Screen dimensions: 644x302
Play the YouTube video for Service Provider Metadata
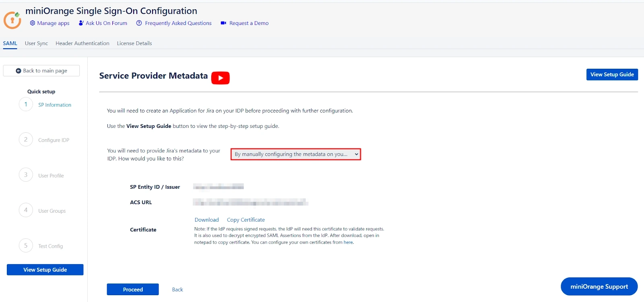tap(221, 78)
